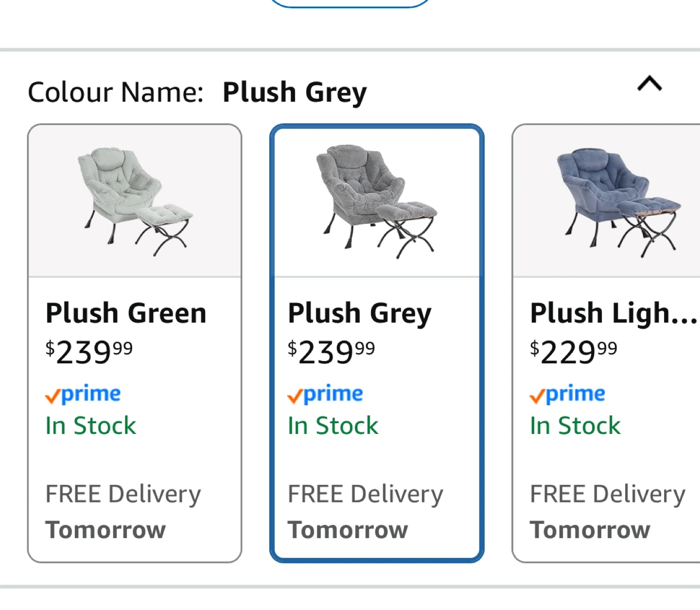Select the Plush Grey chair thumbnail
The width and height of the screenshot is (700, 610).
tap(377, 201)
